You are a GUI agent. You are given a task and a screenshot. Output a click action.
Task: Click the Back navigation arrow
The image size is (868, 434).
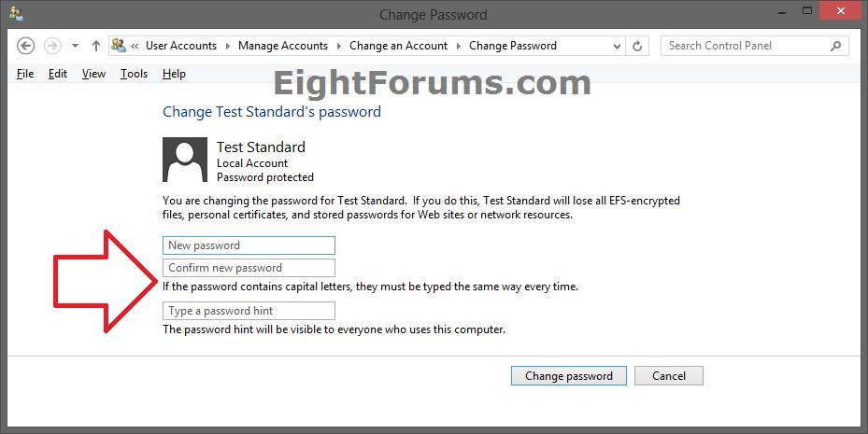[26, 46]
